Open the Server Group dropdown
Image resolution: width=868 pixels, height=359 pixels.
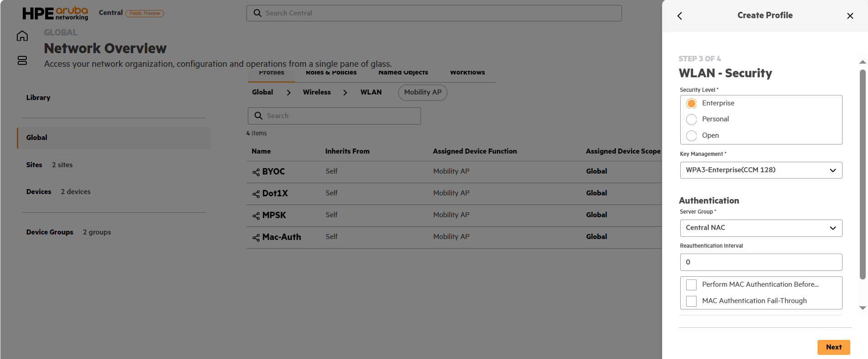(761, 228)
